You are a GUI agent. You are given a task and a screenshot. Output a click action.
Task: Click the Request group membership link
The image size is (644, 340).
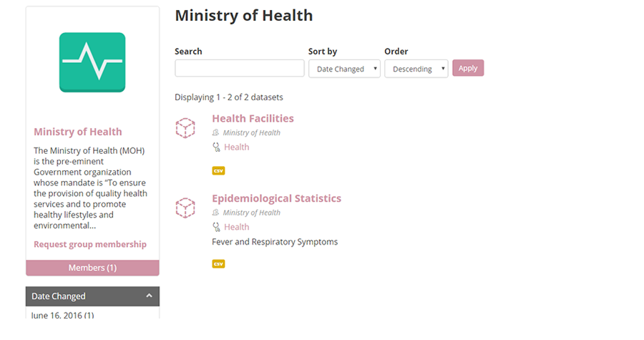coord(90,244)
